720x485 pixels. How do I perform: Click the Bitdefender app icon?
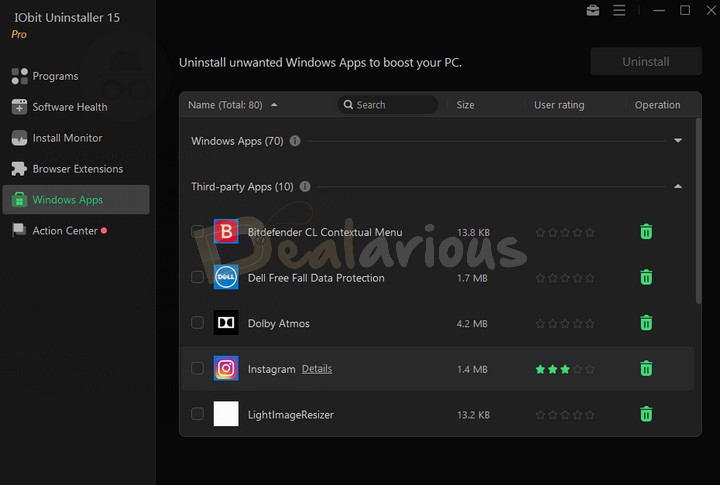pos(226,231)
